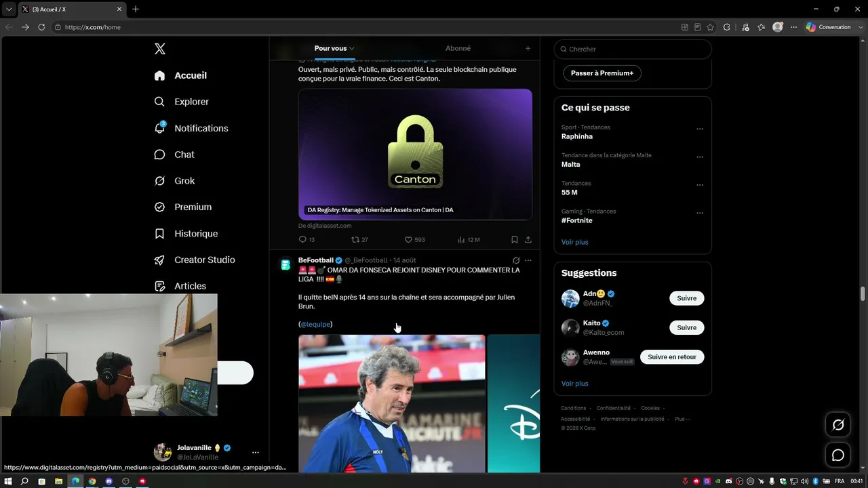Image resolution: width=868 pixels, height=488 pixels.
Task: Open Explorer from the sidebar
Action: (x=181, y=102)
